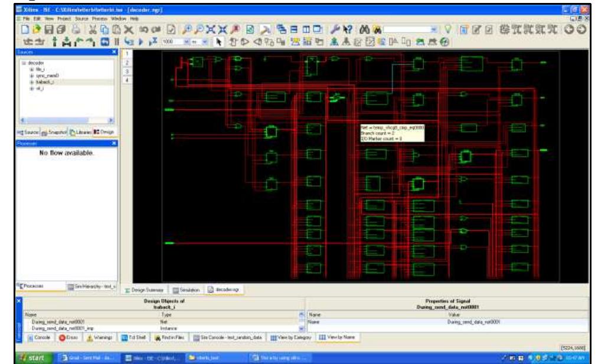Image resolution: width=598 pixels, height=364 pixels.
Task: Switch to View by Category tab
Action: tap(291, 337)
